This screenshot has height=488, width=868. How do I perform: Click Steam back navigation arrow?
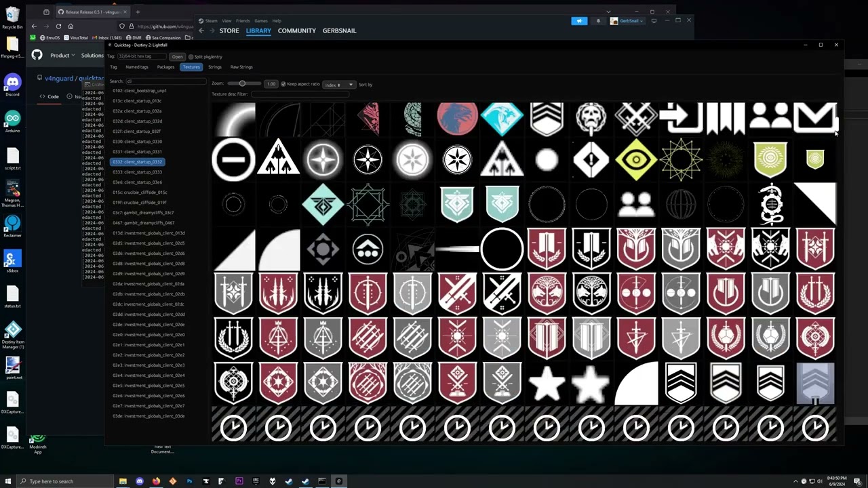[x=201, y=30]
